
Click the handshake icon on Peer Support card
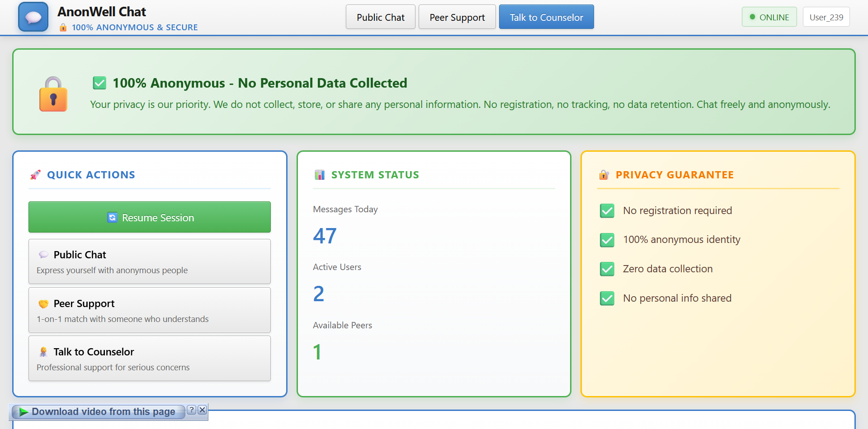click(43, 304)
